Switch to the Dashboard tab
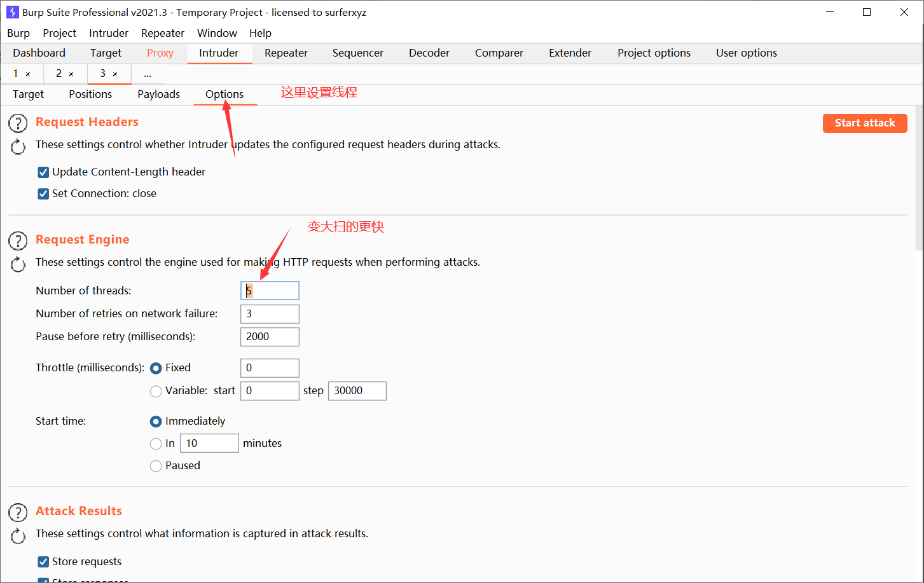The width and height of the screenshot is (924, 583). 39,53
